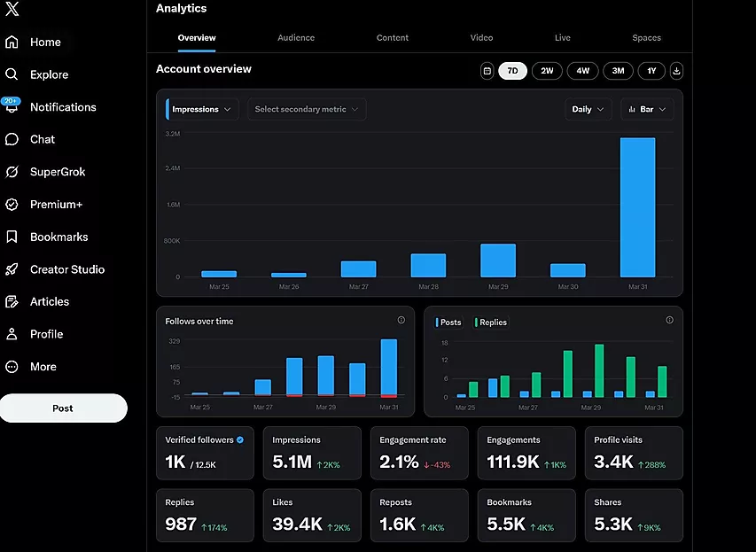Switch time range to 4W
Image resolution: width=756 pixels, height=552 pixels.
pyautogui.click(x=582, y=71)
